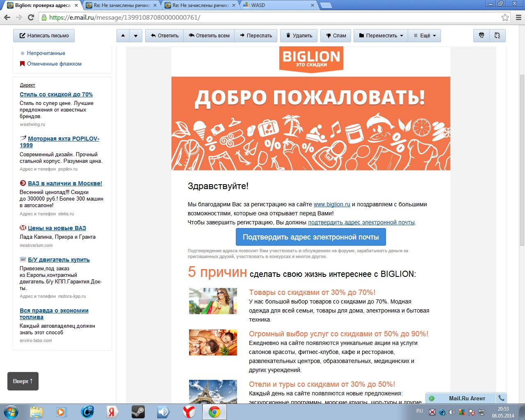Open the www.biglion.ru link
The width and height of the screenshot is (525, 420).
(332, 204)
